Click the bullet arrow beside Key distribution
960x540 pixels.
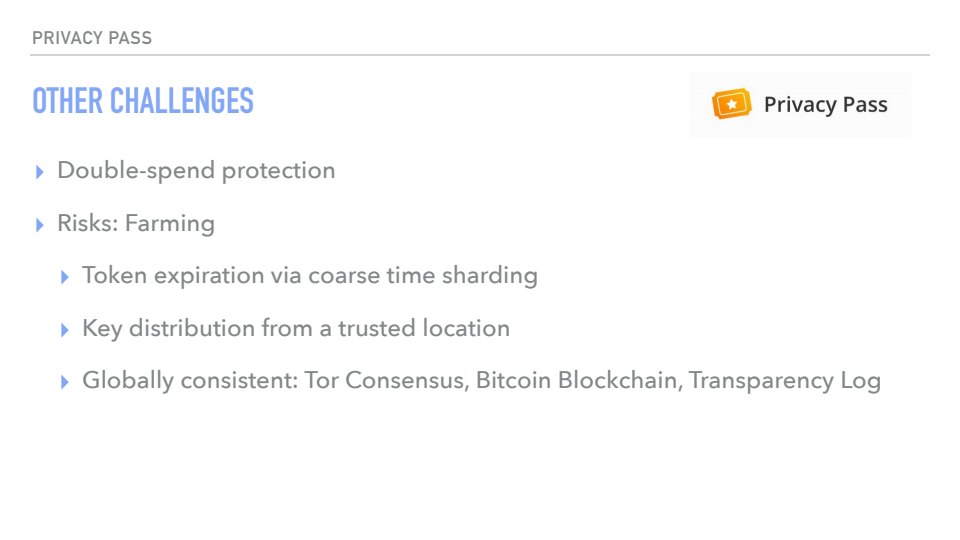(65, 329)
